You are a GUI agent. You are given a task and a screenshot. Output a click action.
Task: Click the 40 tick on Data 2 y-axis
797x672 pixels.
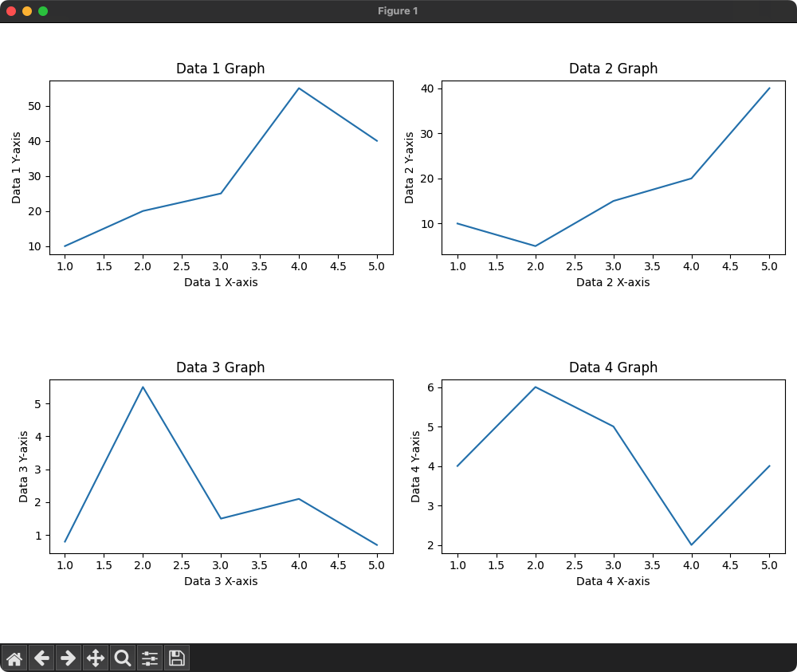click(x=427, y=88)
